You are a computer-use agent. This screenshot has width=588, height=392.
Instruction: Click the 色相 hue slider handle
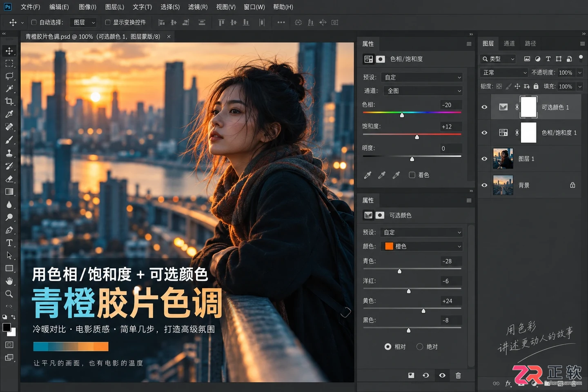402,115
